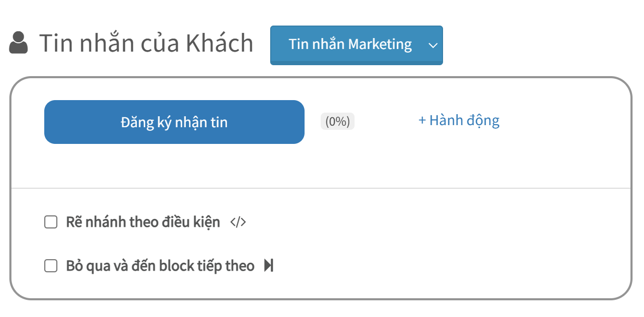The width and height of the screenshot is (644, 317).
Task: Click the code brackets icon after Rẽ nhánh
Action: pyautogui.click(x=238, y=223)
